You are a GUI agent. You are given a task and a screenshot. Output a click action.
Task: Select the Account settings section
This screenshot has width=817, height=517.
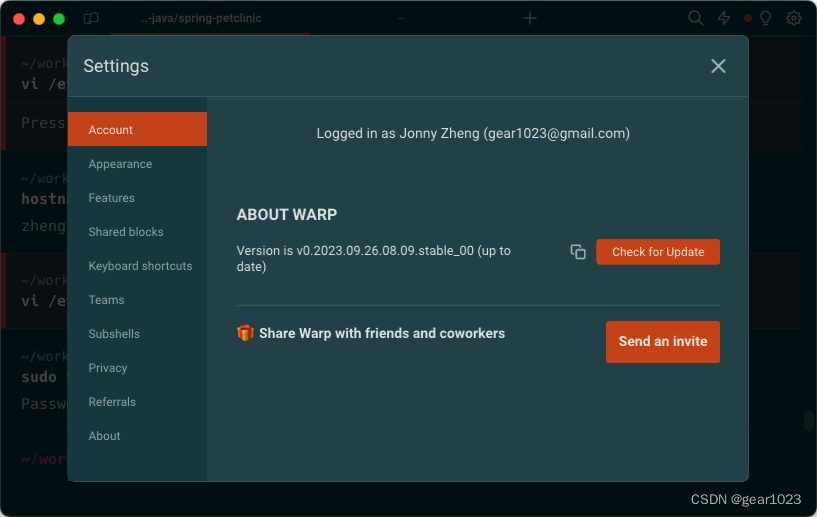138,129
